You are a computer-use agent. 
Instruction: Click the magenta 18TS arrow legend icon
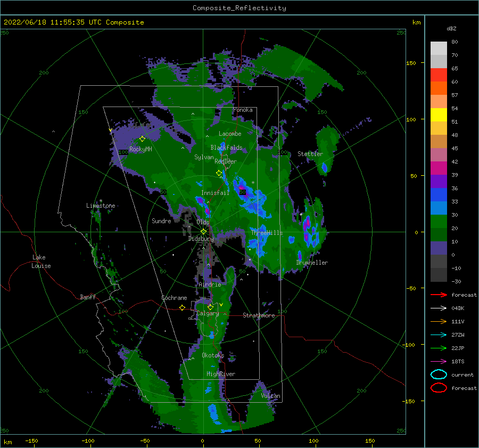pos(439,362)
